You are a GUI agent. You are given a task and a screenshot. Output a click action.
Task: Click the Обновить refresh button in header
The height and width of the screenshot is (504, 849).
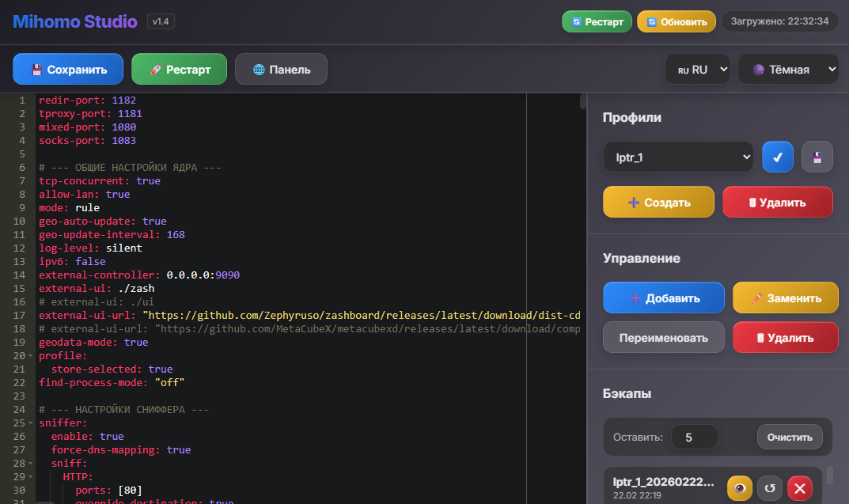point(676,21)
